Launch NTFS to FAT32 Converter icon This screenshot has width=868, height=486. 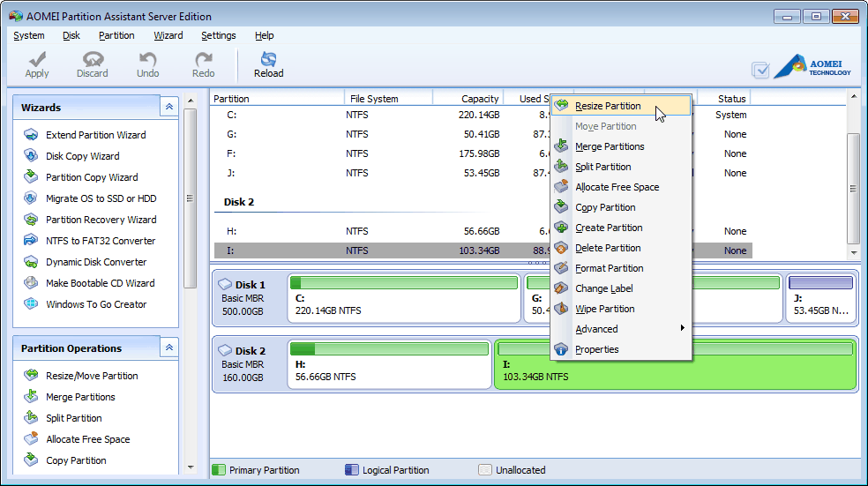click(x=31, y=240)
